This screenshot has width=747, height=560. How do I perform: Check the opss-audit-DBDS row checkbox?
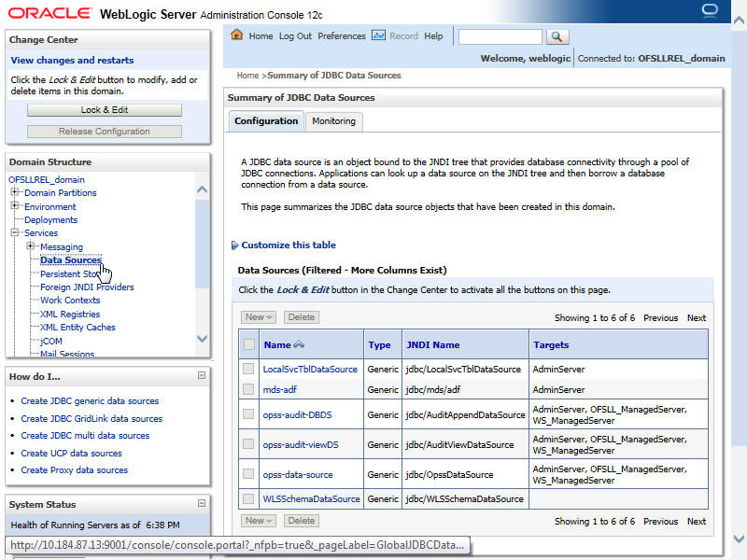pos(248,413)
